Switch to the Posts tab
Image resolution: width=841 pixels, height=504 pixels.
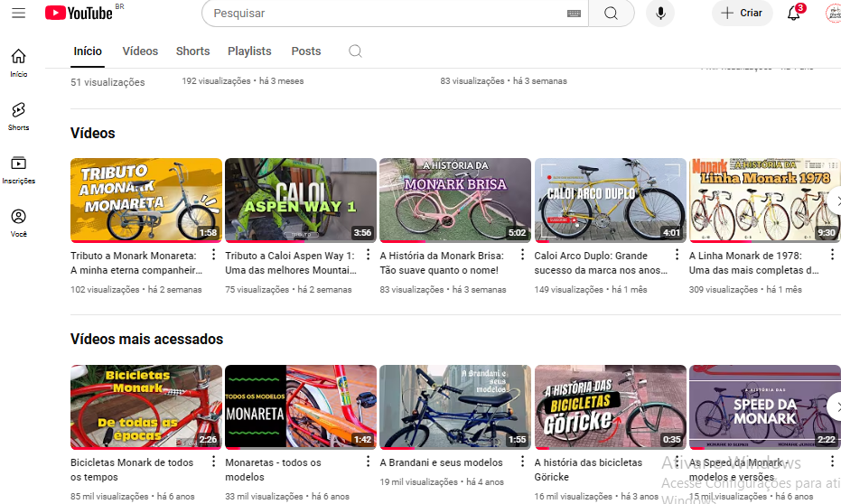[x=305, y=51]
